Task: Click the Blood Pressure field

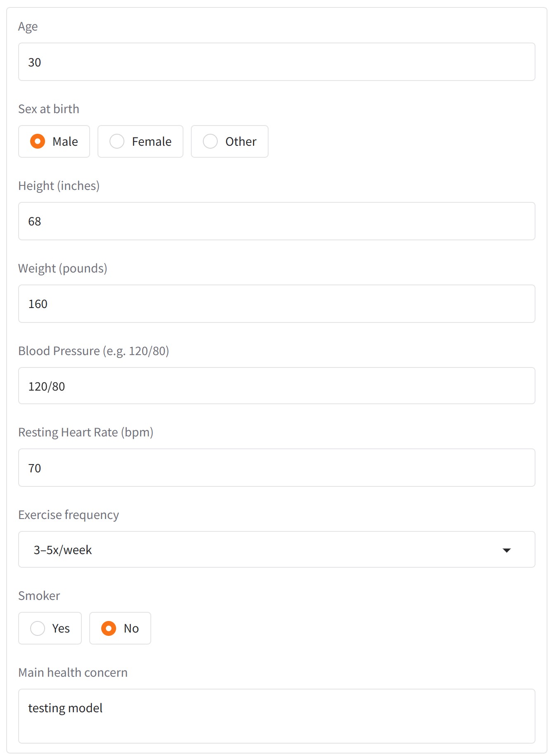Action: (x=277, y=385)
